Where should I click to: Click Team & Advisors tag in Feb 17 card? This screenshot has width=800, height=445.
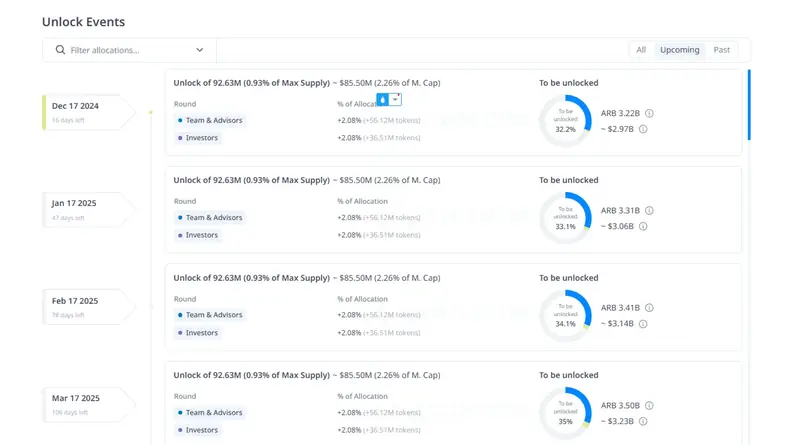[210, 315]
